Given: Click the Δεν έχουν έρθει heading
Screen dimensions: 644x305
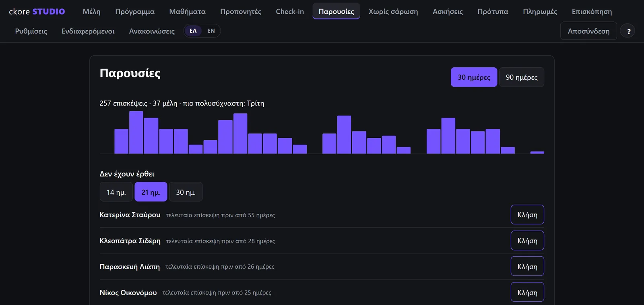Looking at the screenshot, I should (x=127, y=174).
